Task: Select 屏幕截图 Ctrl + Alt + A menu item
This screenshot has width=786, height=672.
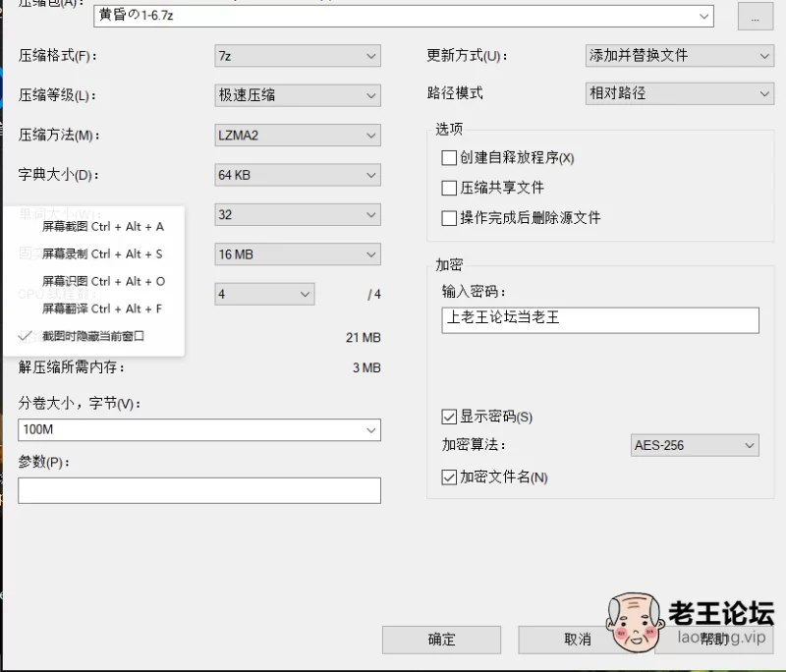Action: (103, 227)
